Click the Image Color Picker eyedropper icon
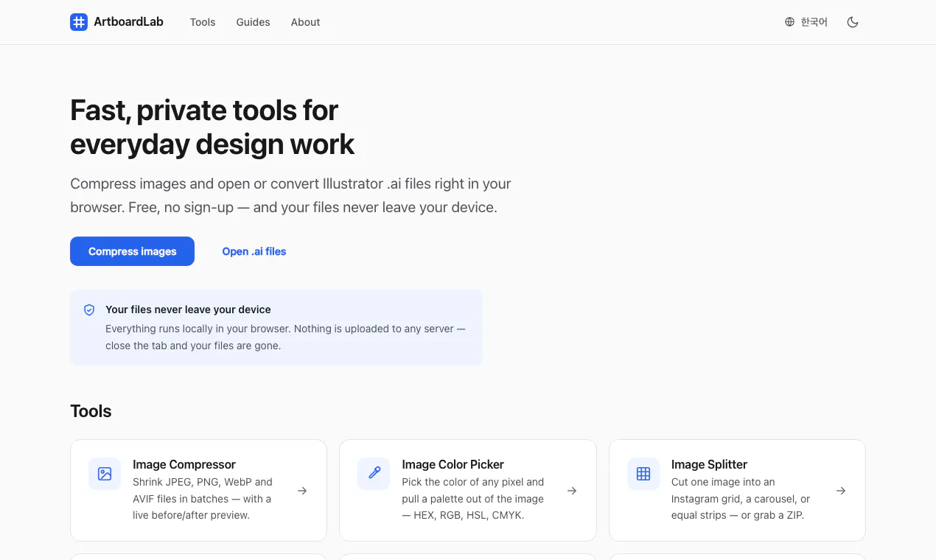 point(374,474)
